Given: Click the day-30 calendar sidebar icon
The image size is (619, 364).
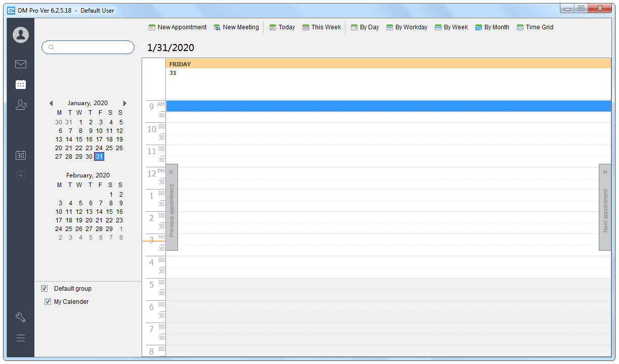Looking at the screenshot, I should pyautogui.click(x=21, y=155).
